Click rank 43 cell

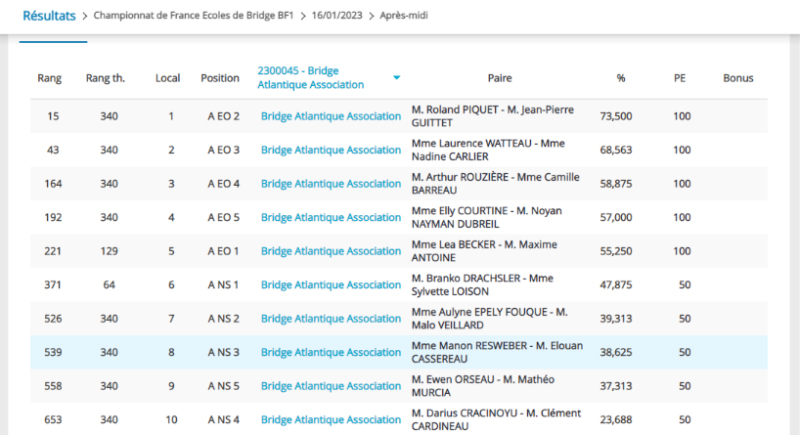click(x=53, y=150)
